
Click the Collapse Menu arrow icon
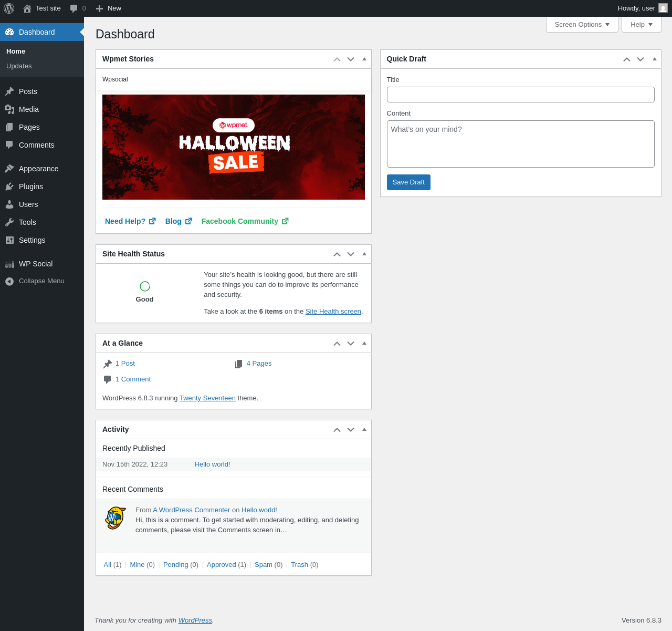pyautogui.click(x=9, y=282)
